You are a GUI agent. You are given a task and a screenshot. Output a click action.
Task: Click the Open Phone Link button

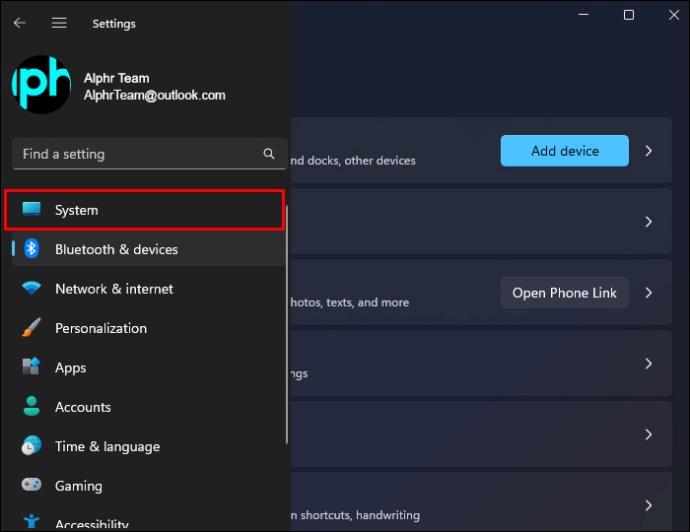pos(565,293)
